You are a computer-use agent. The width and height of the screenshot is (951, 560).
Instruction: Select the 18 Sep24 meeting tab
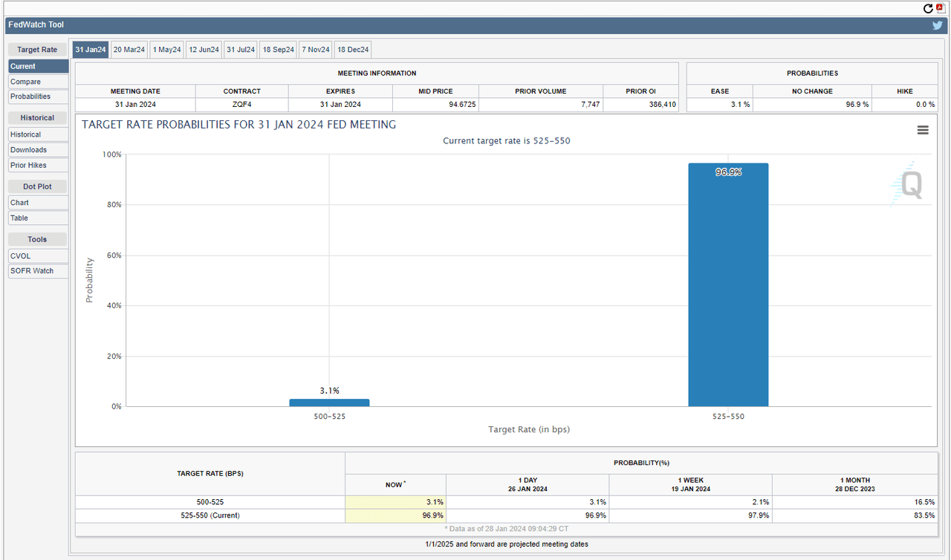pos(279,50)
